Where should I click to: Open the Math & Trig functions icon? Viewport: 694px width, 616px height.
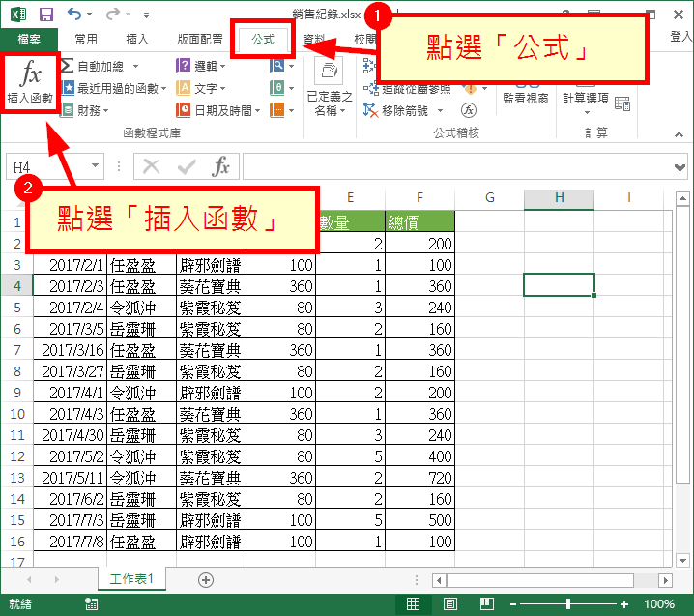(277, 88)
